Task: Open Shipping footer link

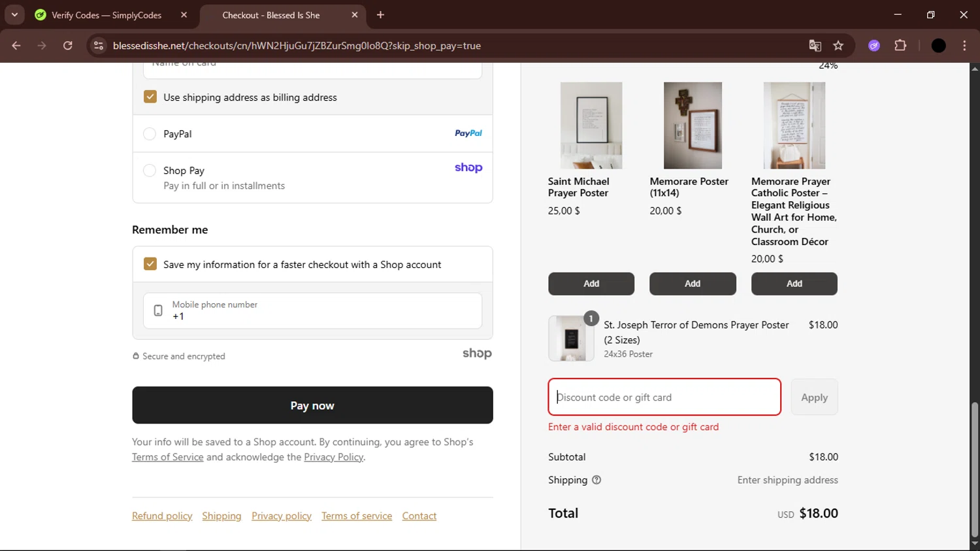Action: (x=221, y=516)
